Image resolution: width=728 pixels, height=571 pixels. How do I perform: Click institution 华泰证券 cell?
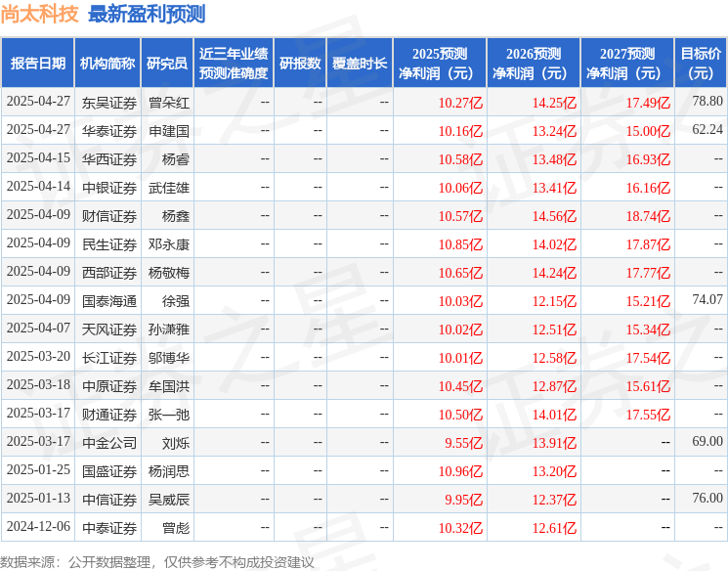[x=109, y=131]
